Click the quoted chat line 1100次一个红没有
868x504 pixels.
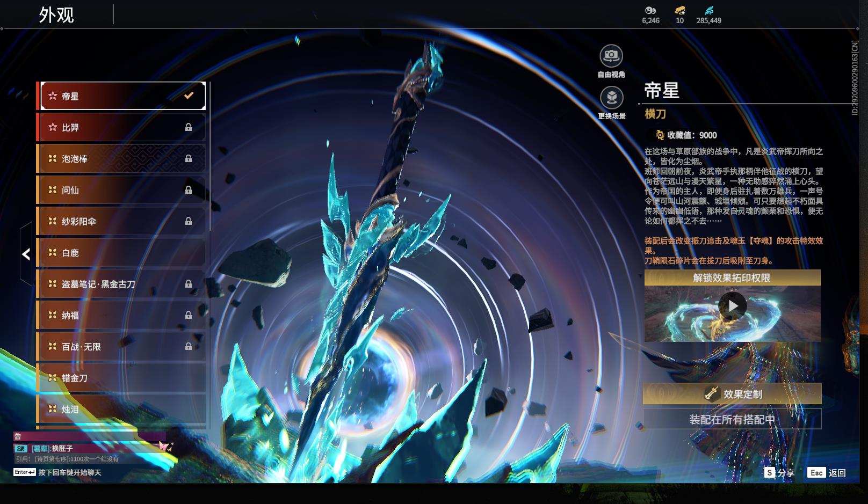pos(95,459)
